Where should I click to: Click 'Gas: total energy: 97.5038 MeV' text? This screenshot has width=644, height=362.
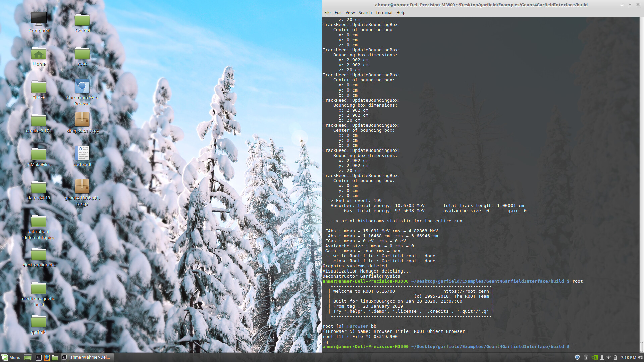coord(384,210)
